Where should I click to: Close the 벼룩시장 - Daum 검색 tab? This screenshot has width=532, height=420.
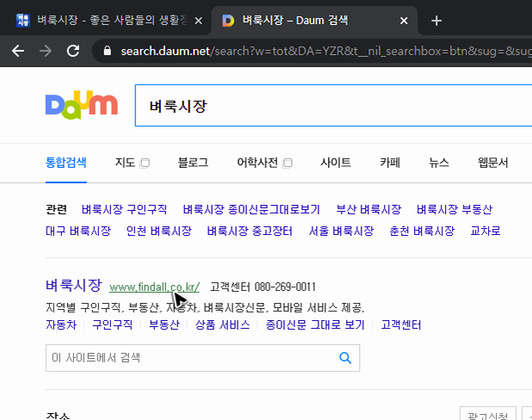coord(404,21)
